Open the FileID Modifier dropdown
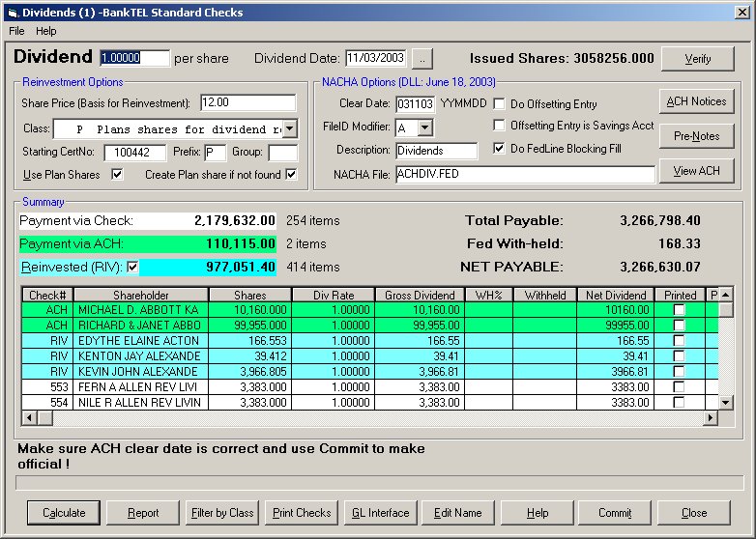The width and height of the screenshot is (756, 539). [425, 128]
